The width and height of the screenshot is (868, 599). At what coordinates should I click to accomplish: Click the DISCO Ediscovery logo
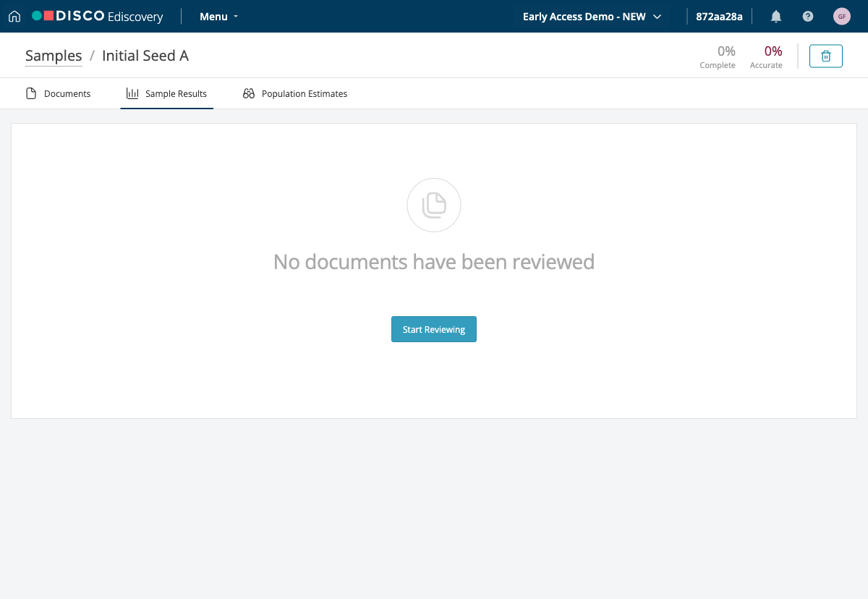click(x=98, y=17)
